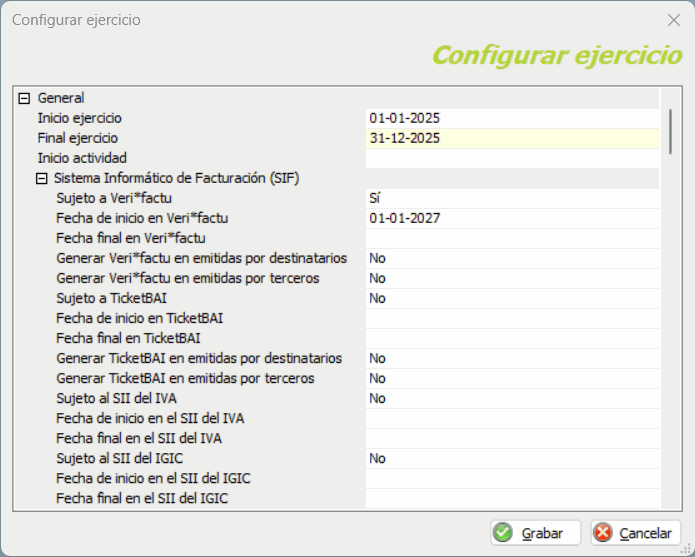Select the Sujeto a Veri*factu label
Screen dimensions: 695x557
(x=114, y=199)
